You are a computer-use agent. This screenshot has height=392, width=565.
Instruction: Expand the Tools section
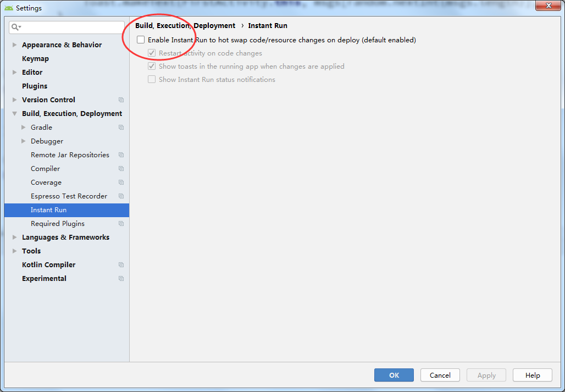tap(15, 251)
